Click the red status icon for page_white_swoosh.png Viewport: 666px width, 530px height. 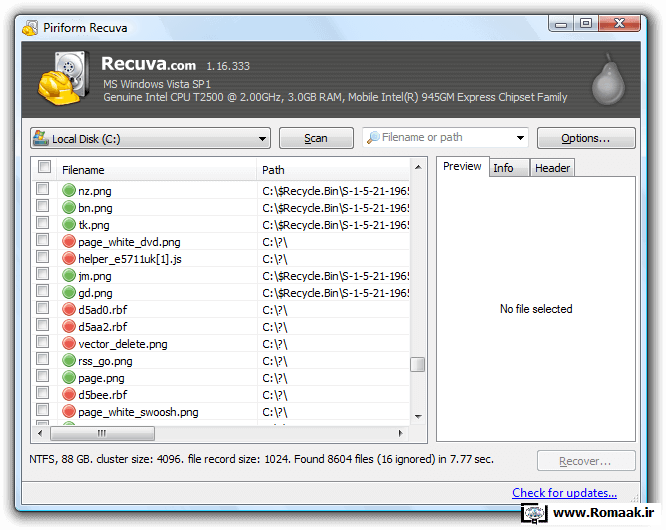pos(69,412)
